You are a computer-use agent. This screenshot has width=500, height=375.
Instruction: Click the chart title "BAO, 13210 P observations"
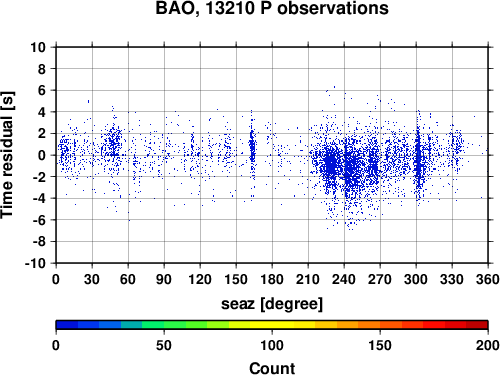point(272,8)
